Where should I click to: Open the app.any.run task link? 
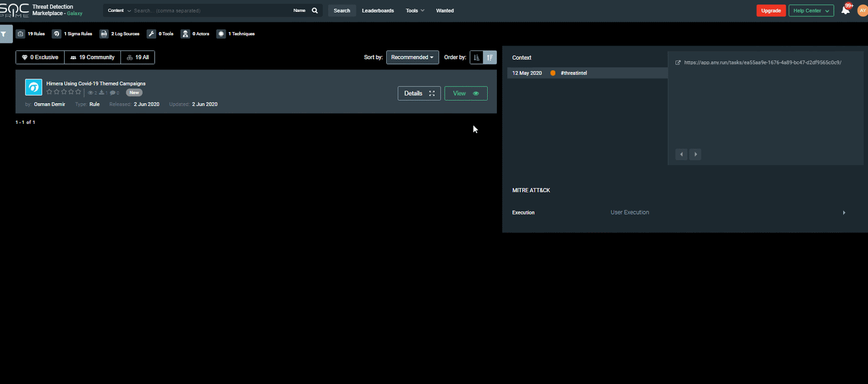click(763, 62)
